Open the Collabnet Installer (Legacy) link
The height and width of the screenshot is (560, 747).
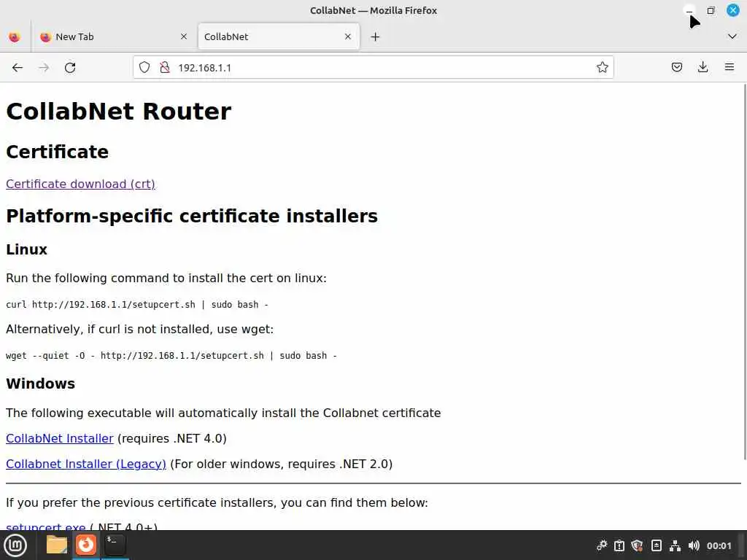pos(86,464)
